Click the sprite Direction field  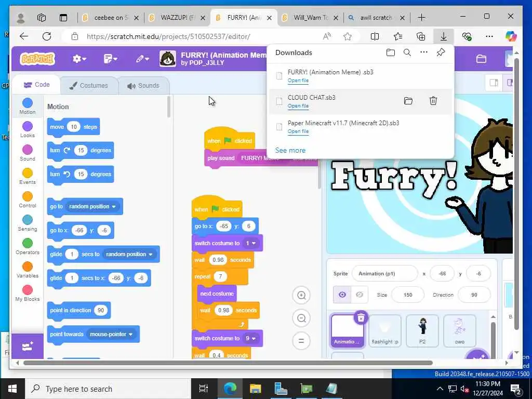(474, 295)
